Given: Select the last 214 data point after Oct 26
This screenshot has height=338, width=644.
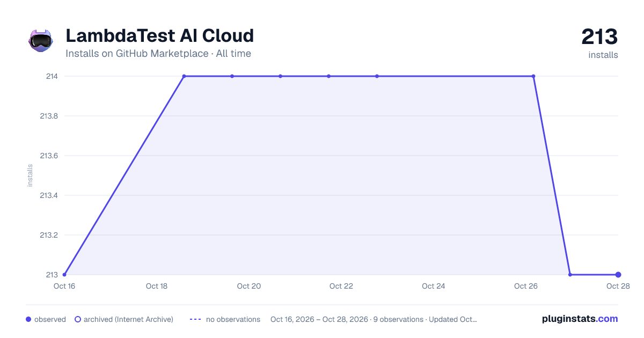Looking at the screenshot, I should click(533, 76).
